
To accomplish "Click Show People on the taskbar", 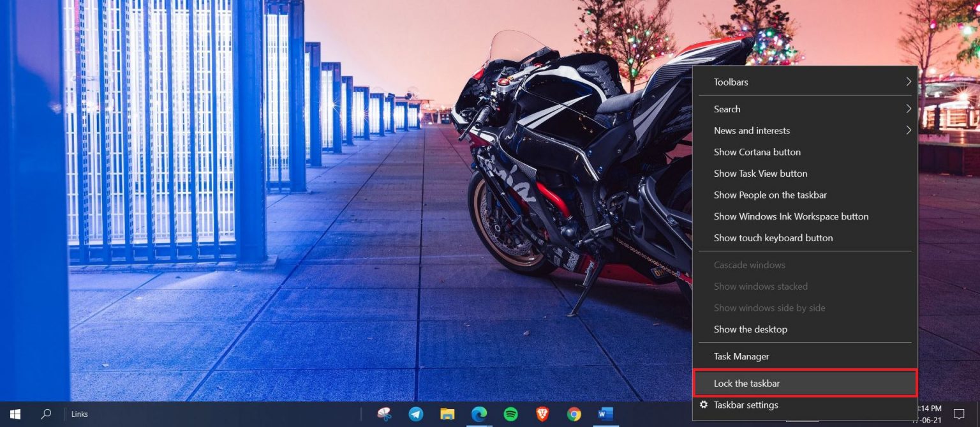I will tap(770, 195).
